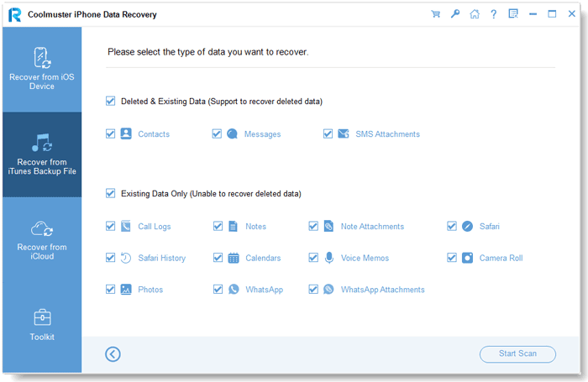The height and width of the screenshot is (382, 588).
Task: Close the iPhone Data Recovery window
Action: point(571,14)
